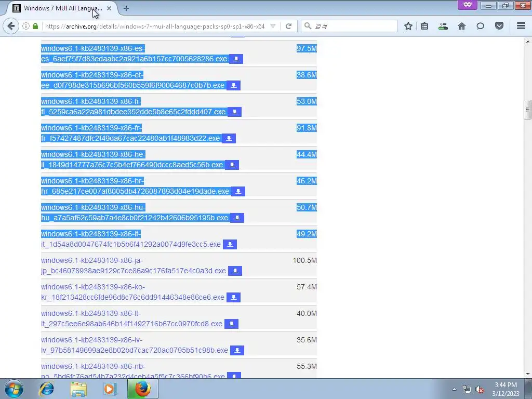532x399 pixels.
Task: Bookmark this page with the star icon
Action: coord(408,26)
